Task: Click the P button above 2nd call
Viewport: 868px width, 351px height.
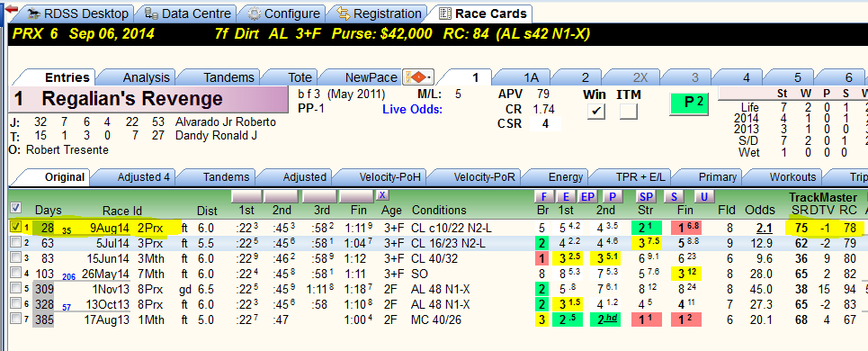Action: 613,196
